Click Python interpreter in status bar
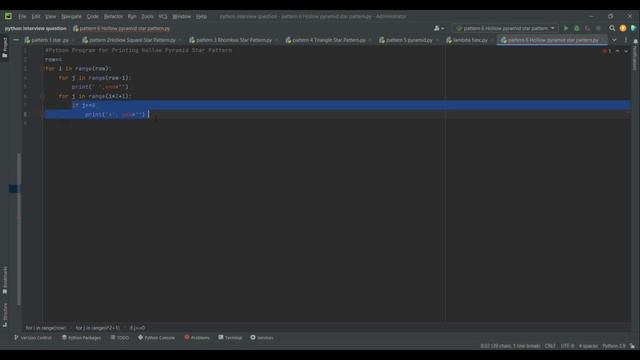The image size is (640, 360). 614,346
